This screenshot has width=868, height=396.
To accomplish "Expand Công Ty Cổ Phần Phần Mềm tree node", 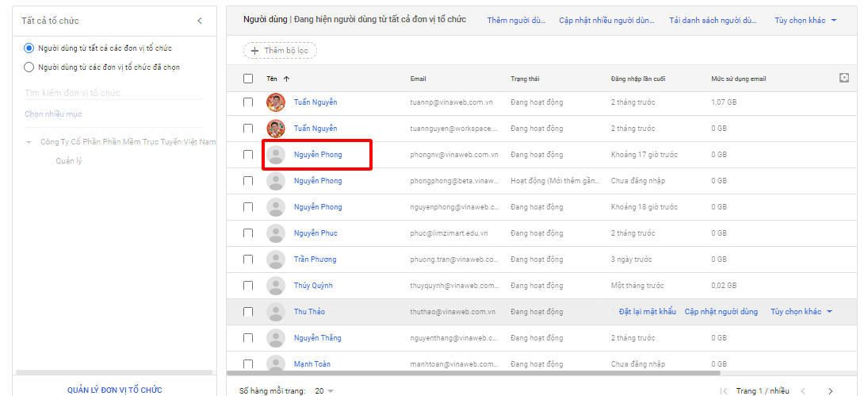I will tap(29, 142).
